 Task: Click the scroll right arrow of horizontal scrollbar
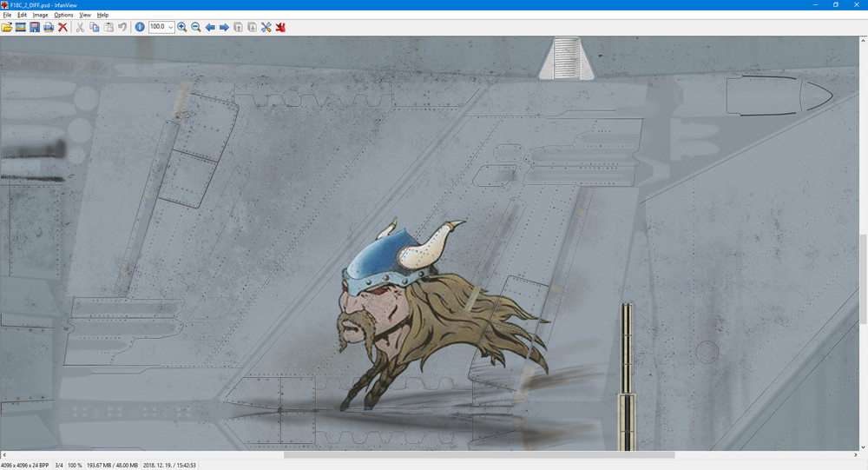(855, 455)
